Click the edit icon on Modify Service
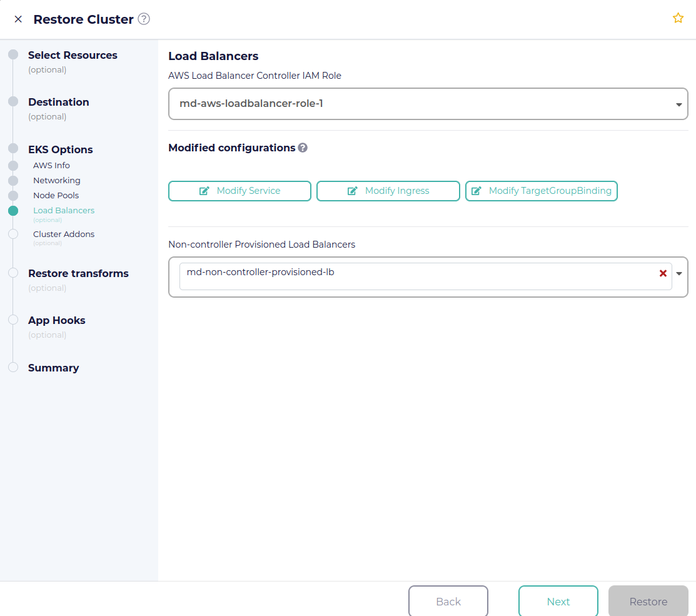Viewport: 696px width, 616px height. tap(204, 191)
